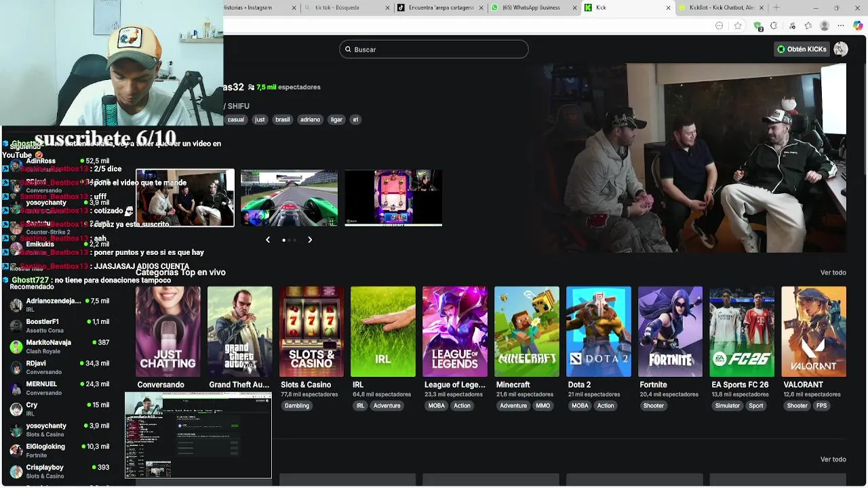Open Crisplayboy channel avatar in sidebar
Image resolution: width=868 pixels, height=488 pixels.
[16, 472]
